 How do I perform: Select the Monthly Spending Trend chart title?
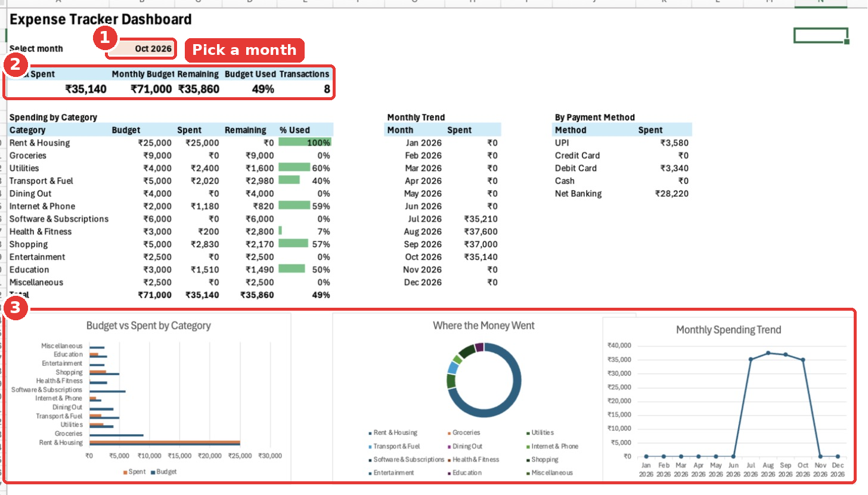(x=728, y=330)
